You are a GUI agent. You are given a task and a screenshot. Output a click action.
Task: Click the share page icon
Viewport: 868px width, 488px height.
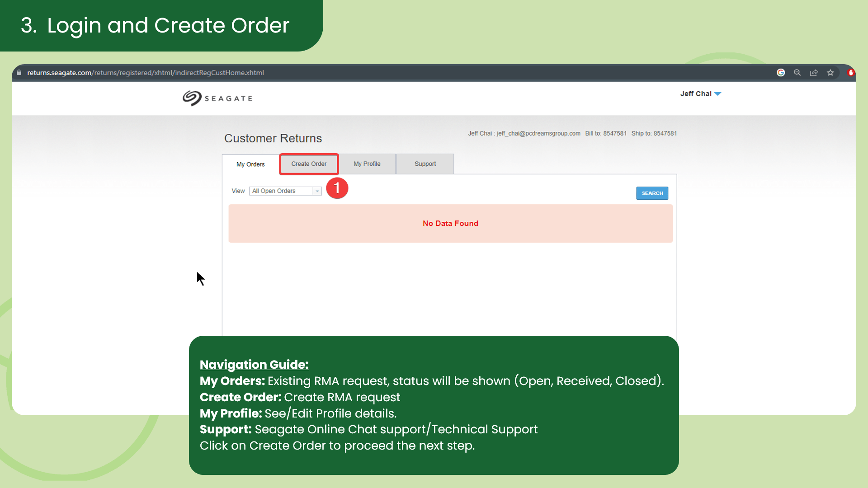click(x=814, y=72)
